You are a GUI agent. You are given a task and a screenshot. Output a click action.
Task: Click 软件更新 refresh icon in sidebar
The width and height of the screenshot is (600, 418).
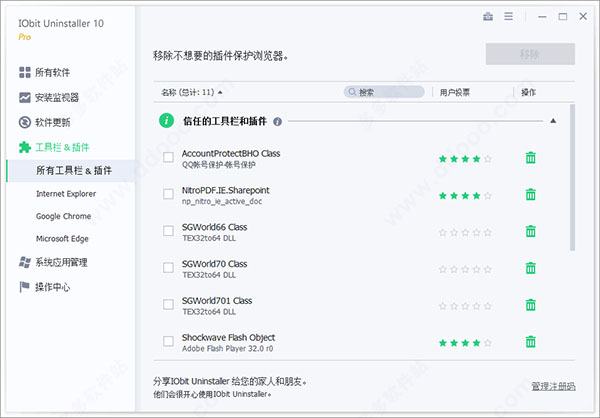pyautogui.click(x=25, y=122)
